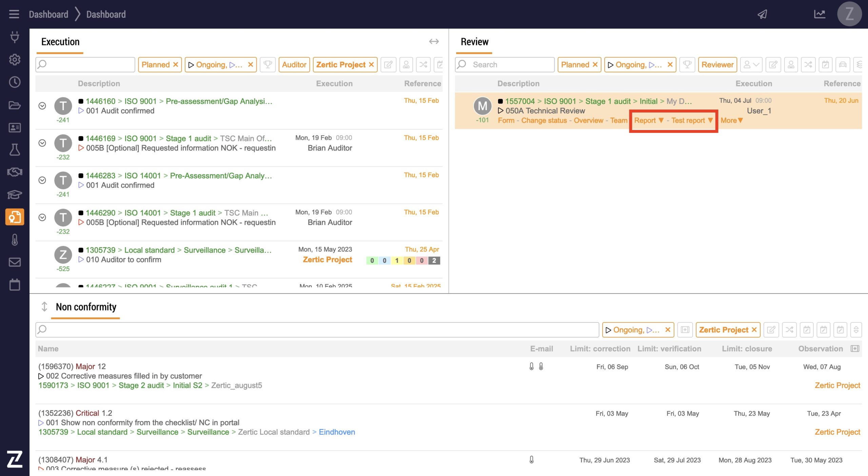Click the Change status link
Viewport: 868px width, 476px height.
click(x=544, y=120)
